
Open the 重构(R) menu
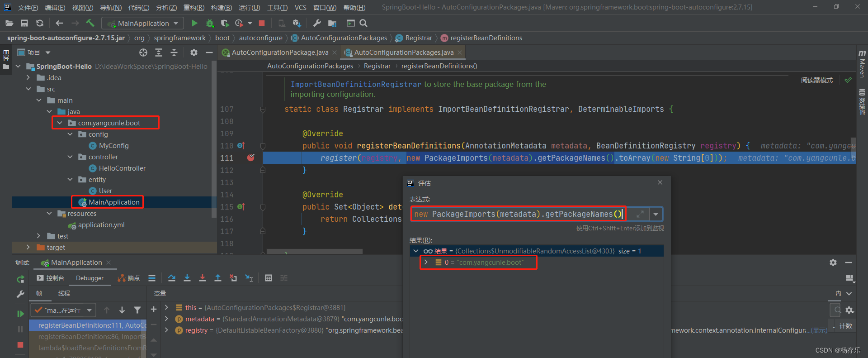pyautogui.click(x=194, y=7)
